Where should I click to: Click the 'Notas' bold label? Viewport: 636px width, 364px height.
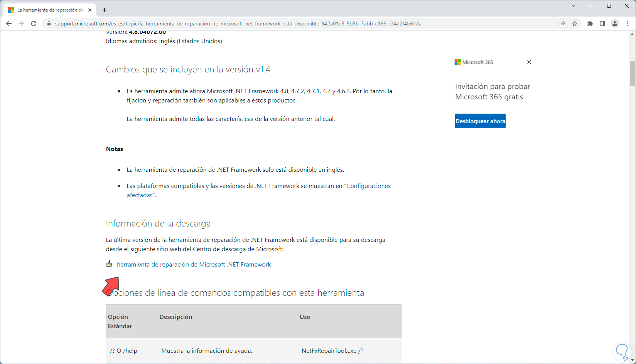click(x=115, y=149)
